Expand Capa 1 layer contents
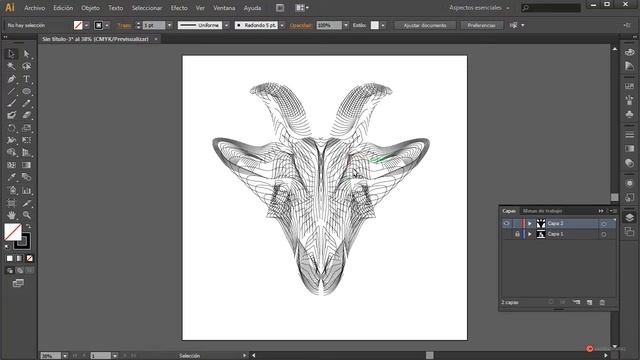Screen dimensions: 640x360 [x=530, y=234]
